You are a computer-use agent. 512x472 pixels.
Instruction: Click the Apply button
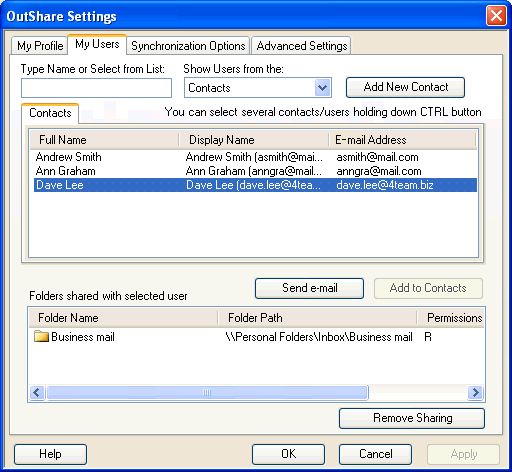click(464, 454)
